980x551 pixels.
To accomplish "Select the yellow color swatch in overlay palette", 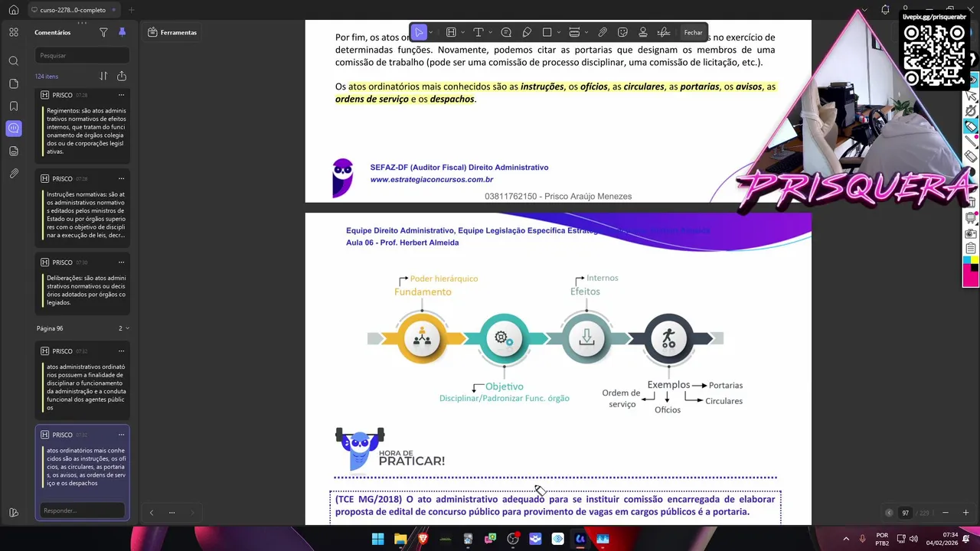I will click(x=975, y=261).
